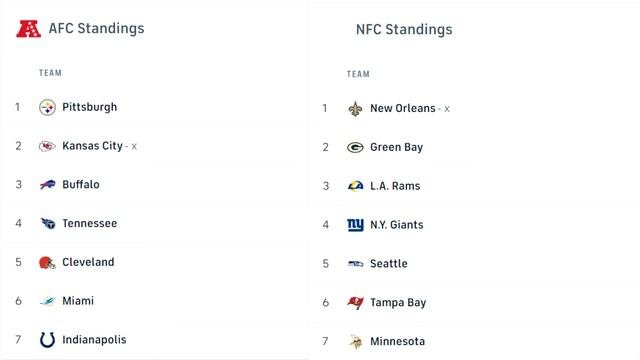Click the TEAM column header in NFC
Screen dimensions: 640x360
click(x=358, y=74)
